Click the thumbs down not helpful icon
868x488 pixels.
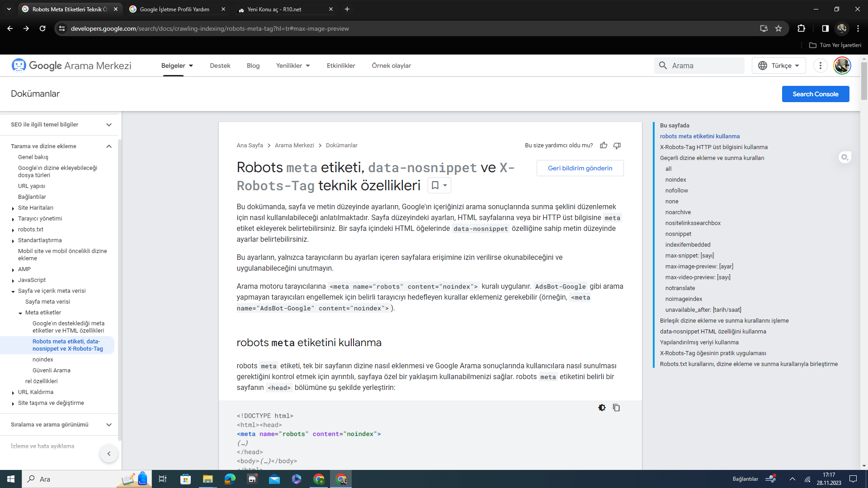(x=617, y=145)
